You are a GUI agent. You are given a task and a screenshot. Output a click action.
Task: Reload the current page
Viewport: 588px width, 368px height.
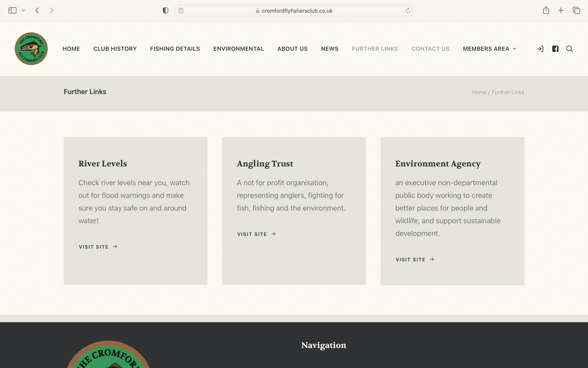tap(408, 11)
